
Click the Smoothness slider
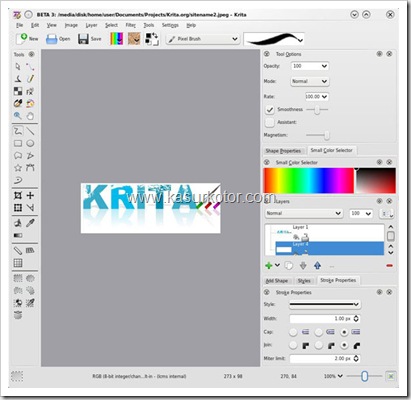317,110
